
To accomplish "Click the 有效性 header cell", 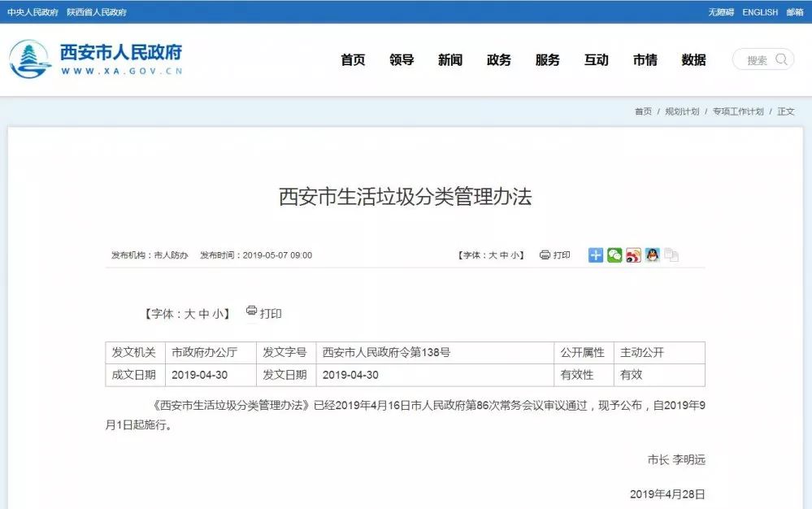I will [x=584, y=375].
